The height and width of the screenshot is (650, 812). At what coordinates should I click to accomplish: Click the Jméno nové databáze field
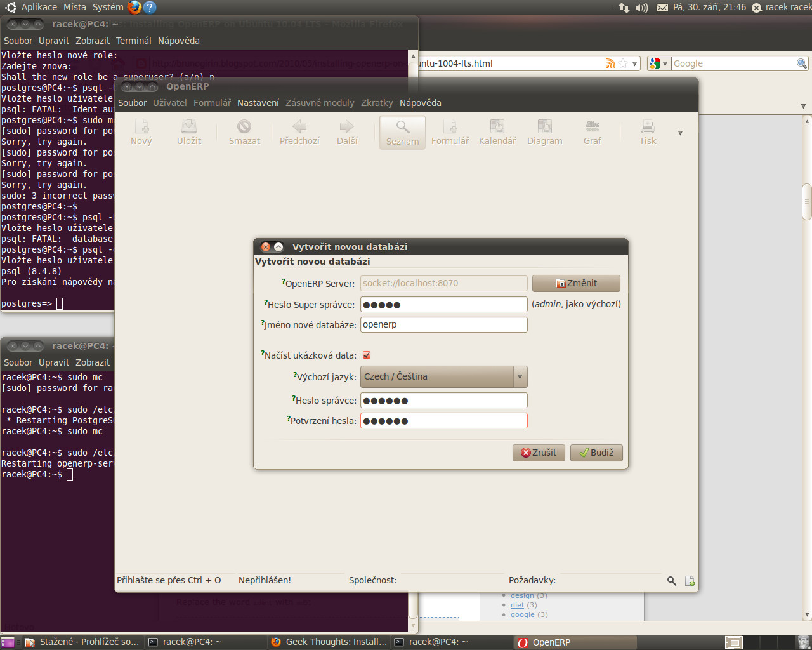point(444,325)
